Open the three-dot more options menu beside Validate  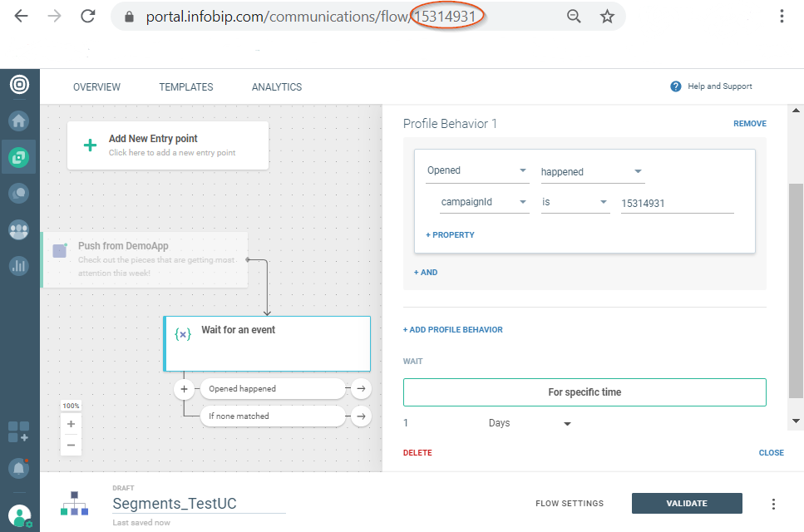pyautogui.click(x=773, y=504)
